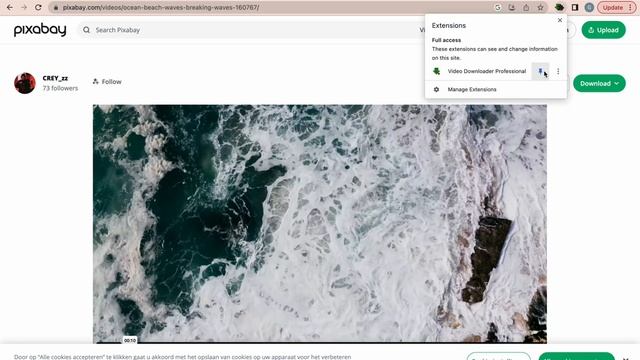Click the green Video Downloader icon in the popup
Viewport: 640px width, 360px height.
point(436,71)
